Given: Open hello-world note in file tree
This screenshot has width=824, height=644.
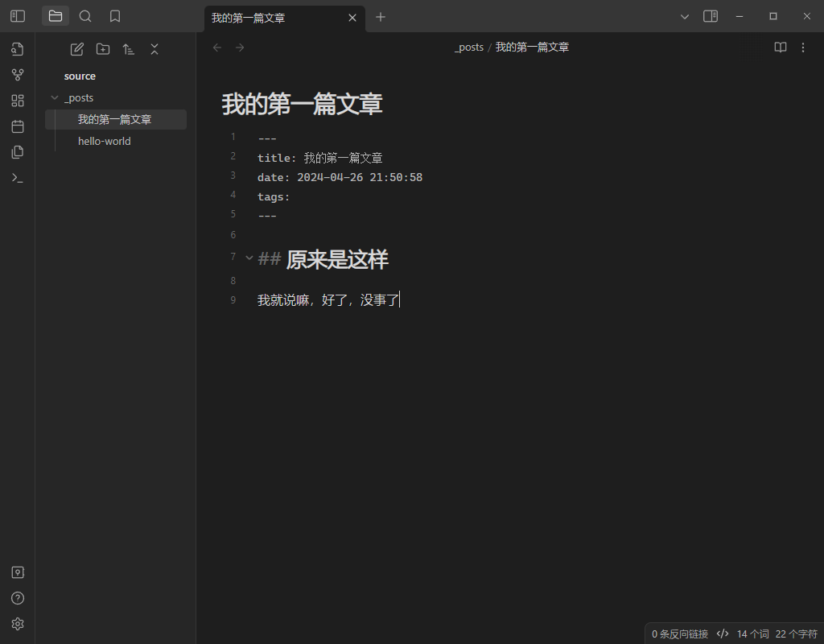Looking at the screenshot, I should 105,141.
